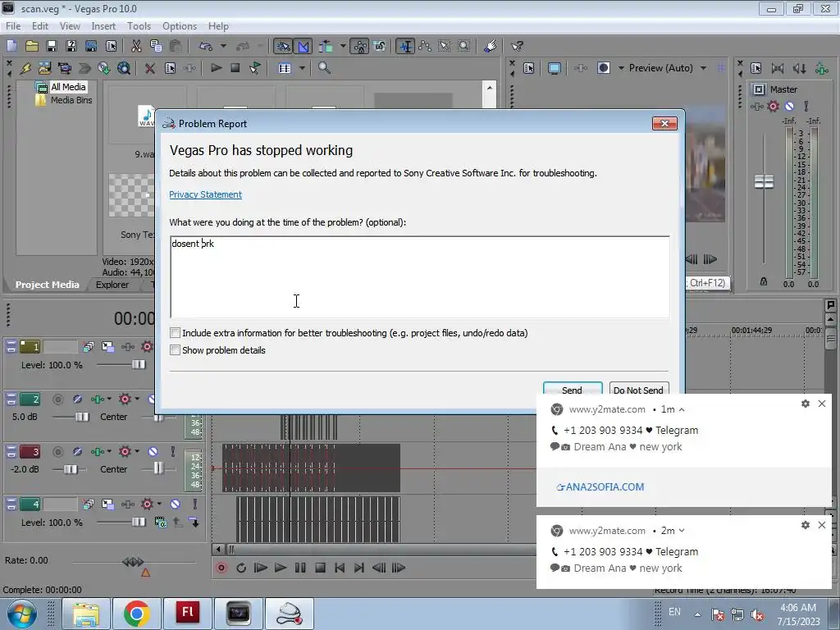Click the New project icon in toolbar
840x630 pixels.
(11, 46)
